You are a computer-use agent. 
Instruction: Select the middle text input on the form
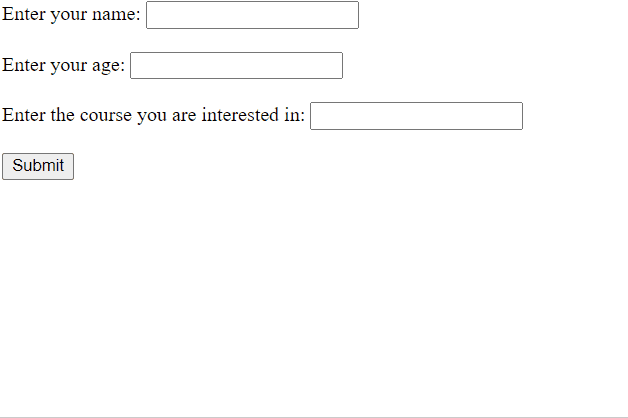click(x=236, y=65)
